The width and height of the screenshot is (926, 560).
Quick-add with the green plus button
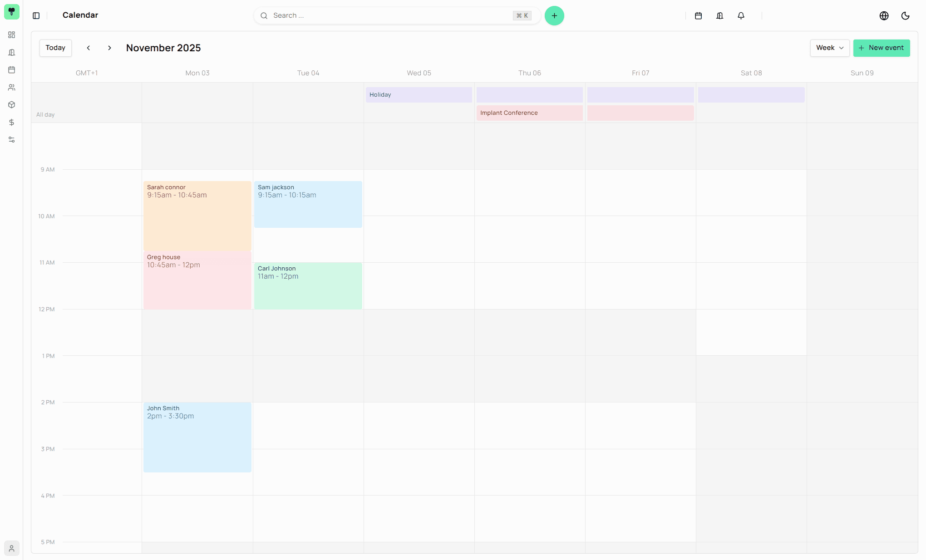554,15
